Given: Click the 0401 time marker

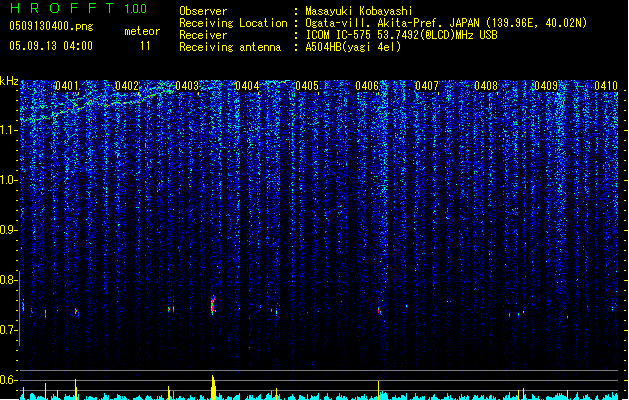Looking at the screenshot, I should pos(67,86).
